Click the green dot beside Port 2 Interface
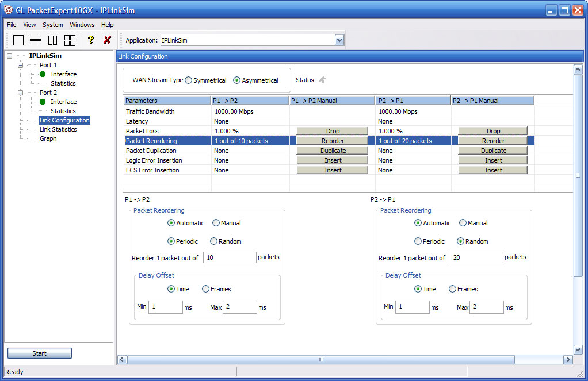This screenshot has width=588, height=381. click(43, 102)
